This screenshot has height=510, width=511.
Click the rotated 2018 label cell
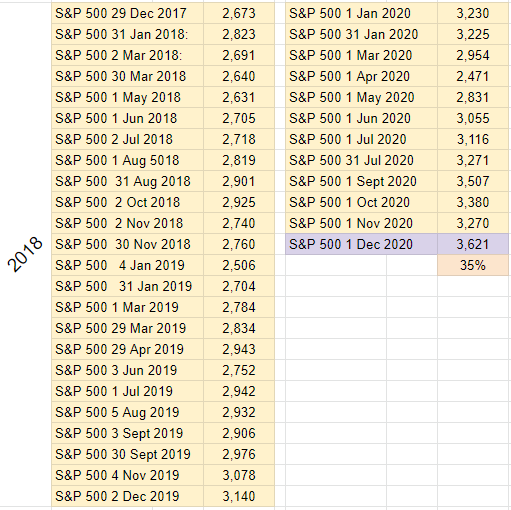pyautogui.click(x=25, y=255)
